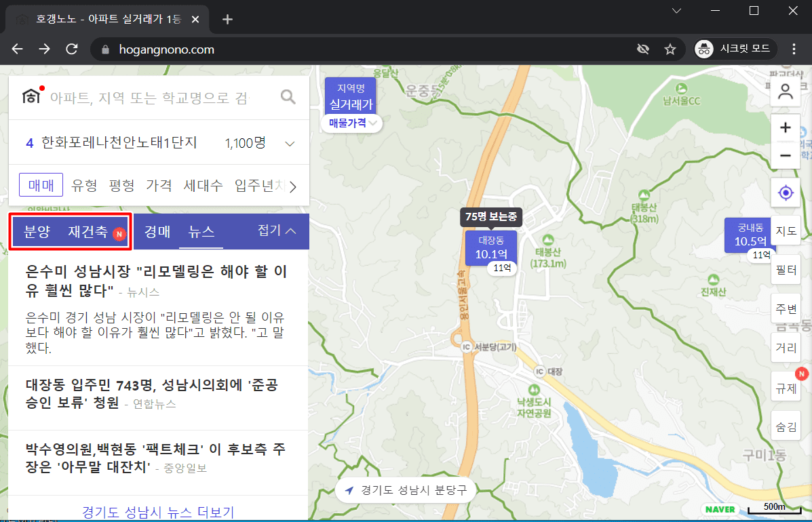Viewport: 812px width, 522px height.
Task: Click the NAVER map logo
Action: click(x=720, y=509)
